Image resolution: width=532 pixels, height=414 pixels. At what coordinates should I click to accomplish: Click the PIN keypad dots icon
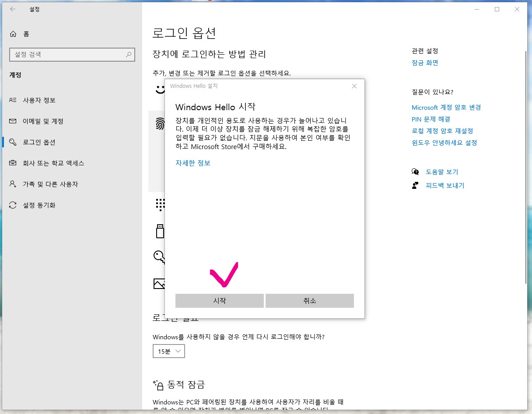160,204
